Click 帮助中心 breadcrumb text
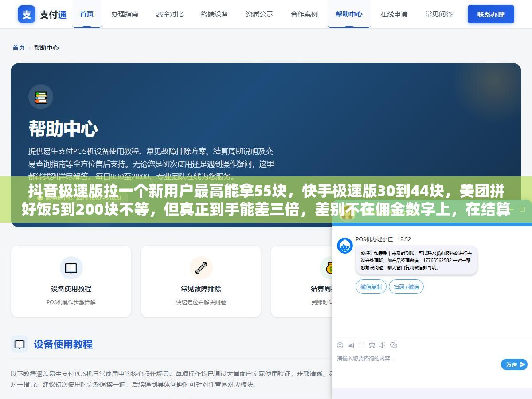 tap(46, 47)
